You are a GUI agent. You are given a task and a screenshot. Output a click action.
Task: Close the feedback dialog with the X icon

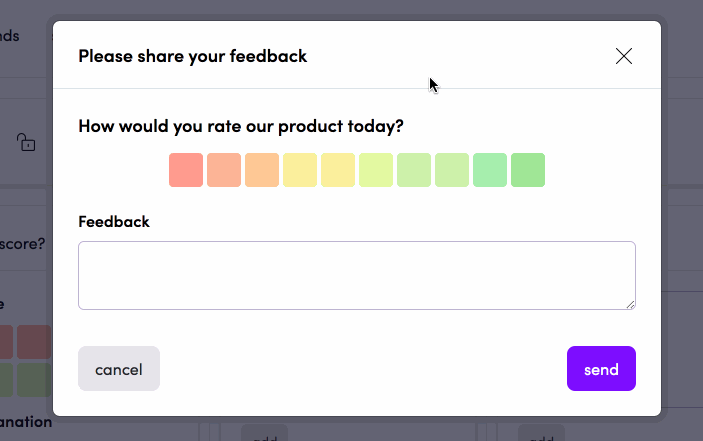coord(624,56)
